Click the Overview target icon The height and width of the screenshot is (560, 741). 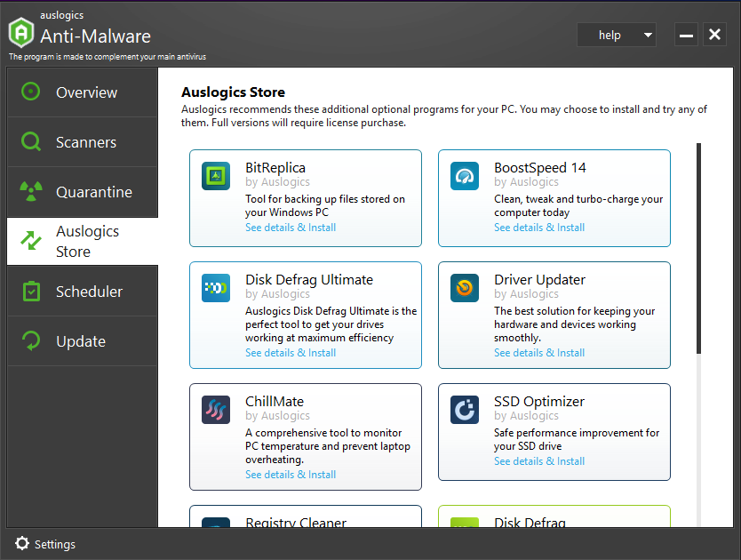31,92
